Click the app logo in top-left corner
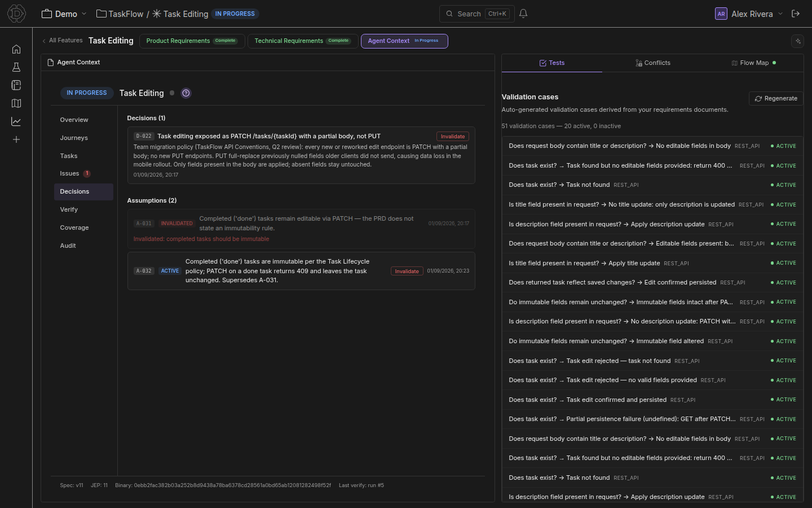 click(16, 14)
